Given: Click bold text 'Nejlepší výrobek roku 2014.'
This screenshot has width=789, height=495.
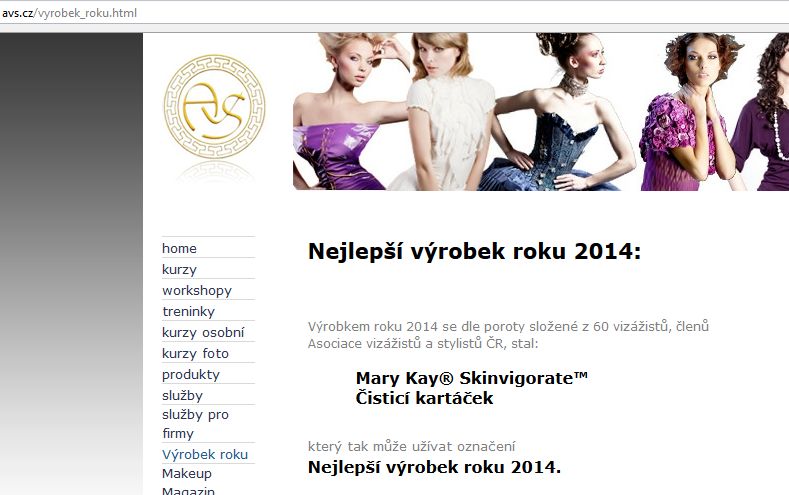Looking at the screenshot, I should pos(434,467).
